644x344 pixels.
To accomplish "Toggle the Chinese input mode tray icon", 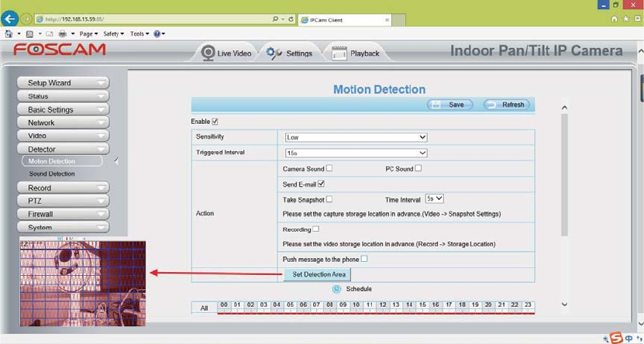I will 629,339.
